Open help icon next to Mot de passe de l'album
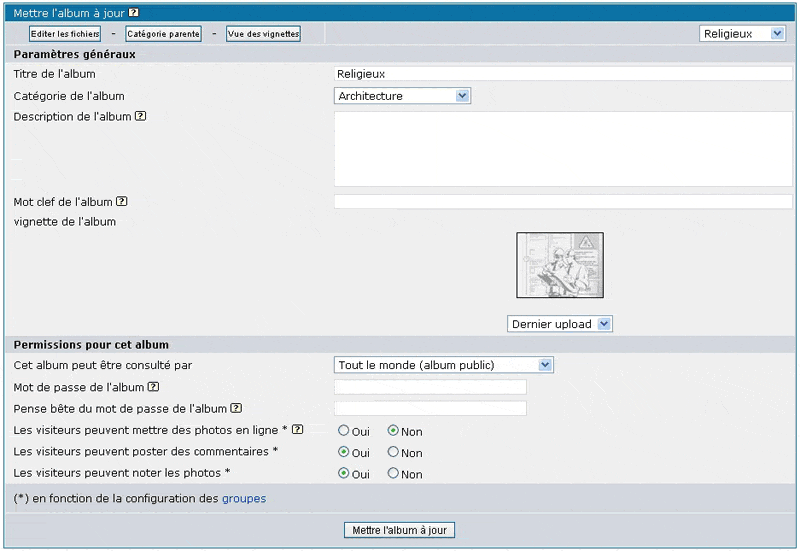Viewport: 800px width, 551px height. coord(153,386)
